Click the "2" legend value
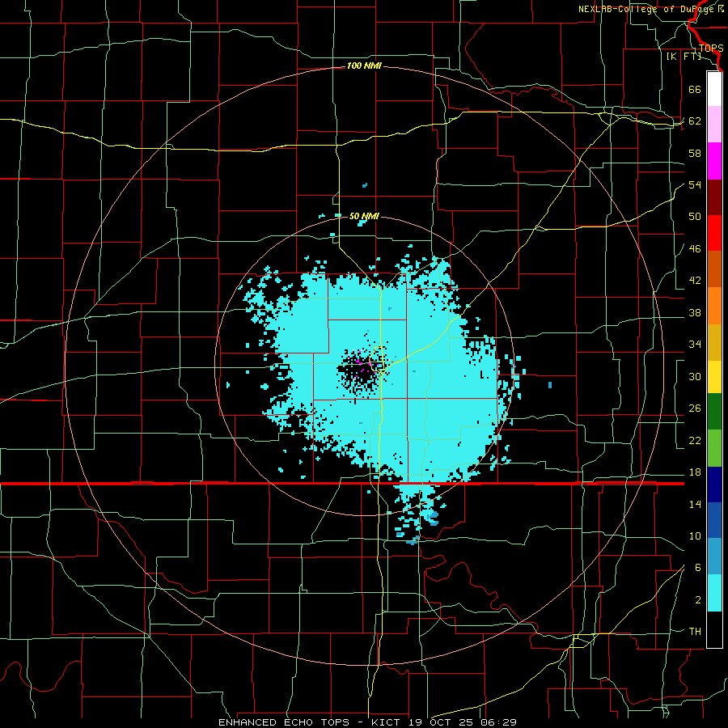This screenshot has width=728, height=728. 698,600
